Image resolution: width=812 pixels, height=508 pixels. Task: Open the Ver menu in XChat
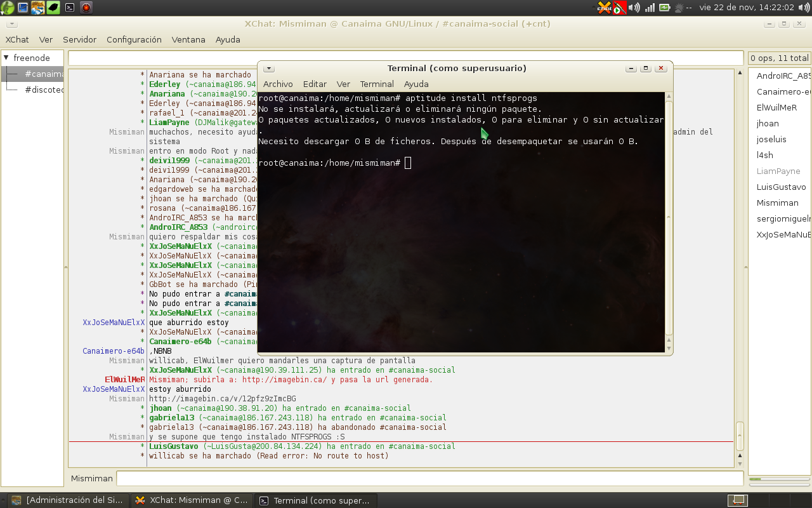pyautogui.click(x=46, y=39)
